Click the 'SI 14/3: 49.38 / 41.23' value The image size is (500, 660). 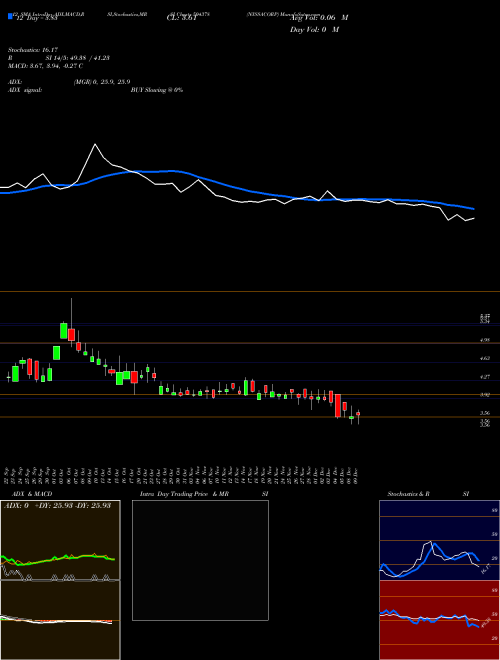click(x=77, y=58)
